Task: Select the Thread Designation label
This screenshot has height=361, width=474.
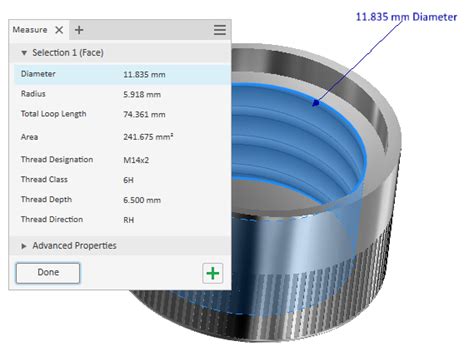Action: (57, 160)
